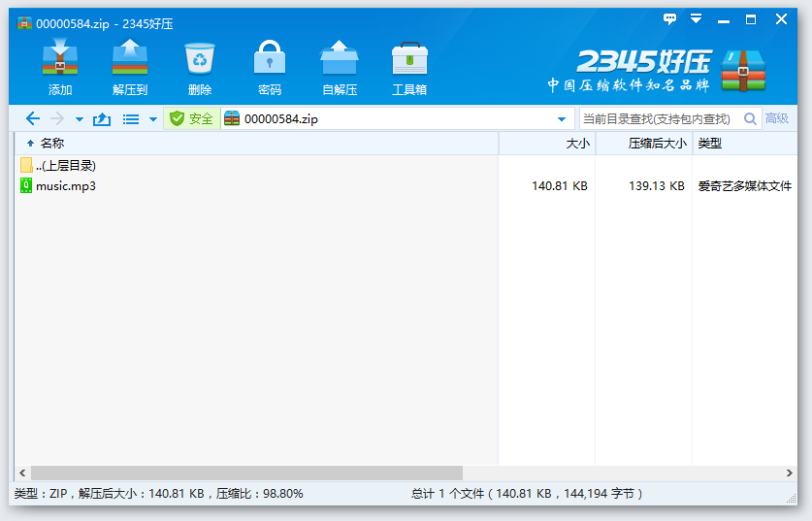Screen dimensions: 812x521
Task: Click the list view mode icon
Action: click(131, 119)
